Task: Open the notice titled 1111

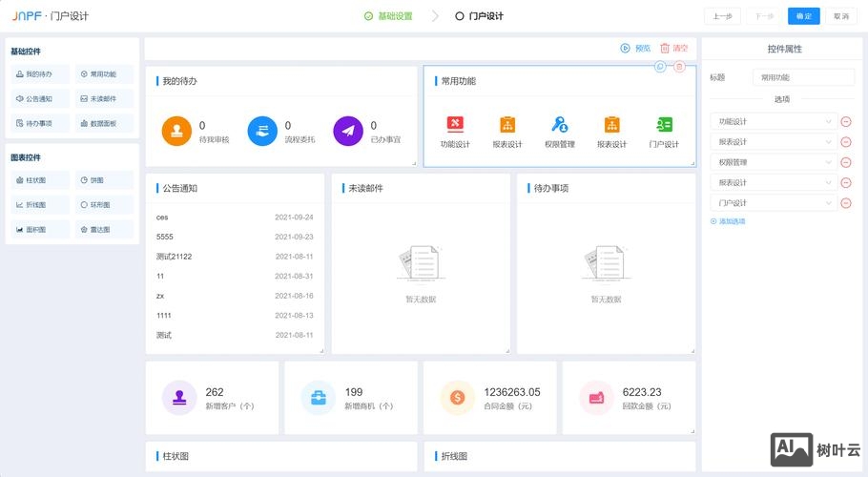Action: point(164,316)
